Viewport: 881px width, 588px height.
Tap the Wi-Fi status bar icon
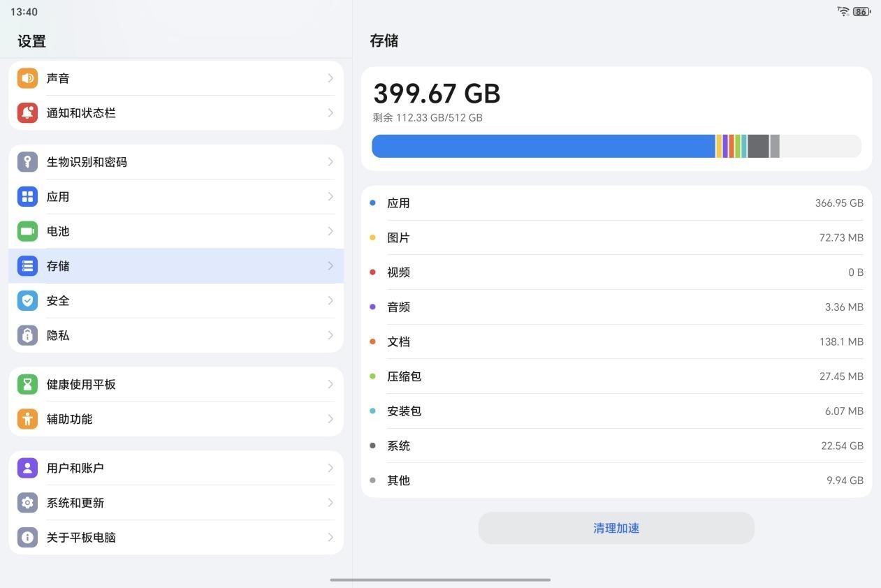pyautogui.click(x=843, y=11)
